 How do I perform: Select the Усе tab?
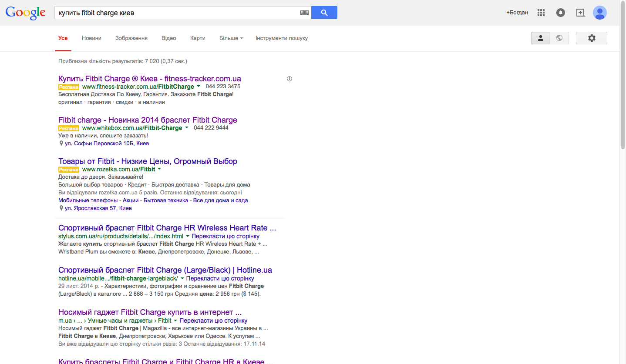[63, 38]
